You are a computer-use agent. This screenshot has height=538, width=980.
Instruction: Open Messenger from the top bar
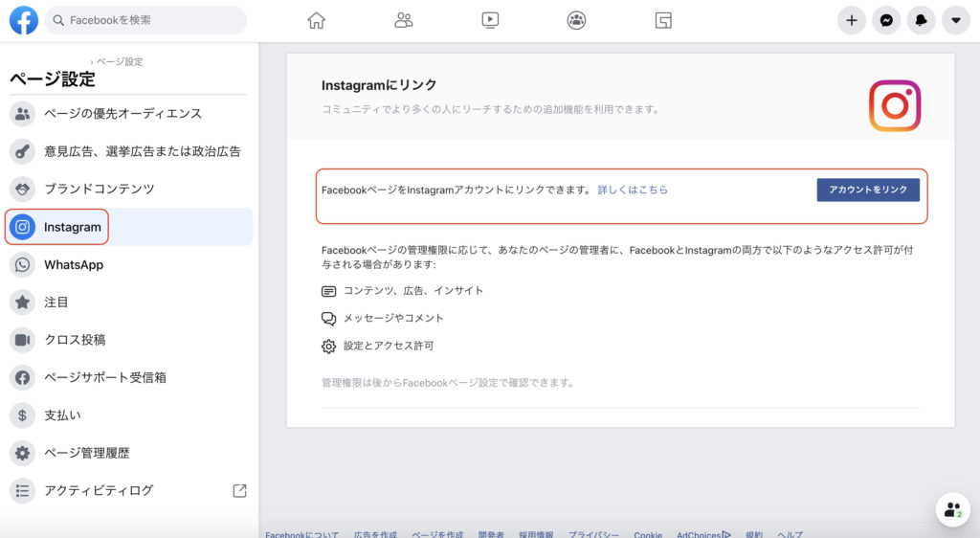click(x=886, y=21)
